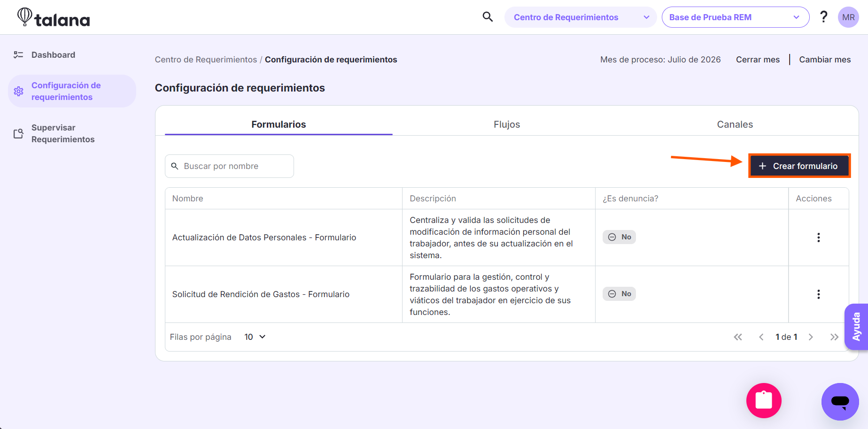The width and height of the screenshot is (868, 429).
Task: Select Configuración de requerimientos in sidebar
Action: tap(72, 91)
